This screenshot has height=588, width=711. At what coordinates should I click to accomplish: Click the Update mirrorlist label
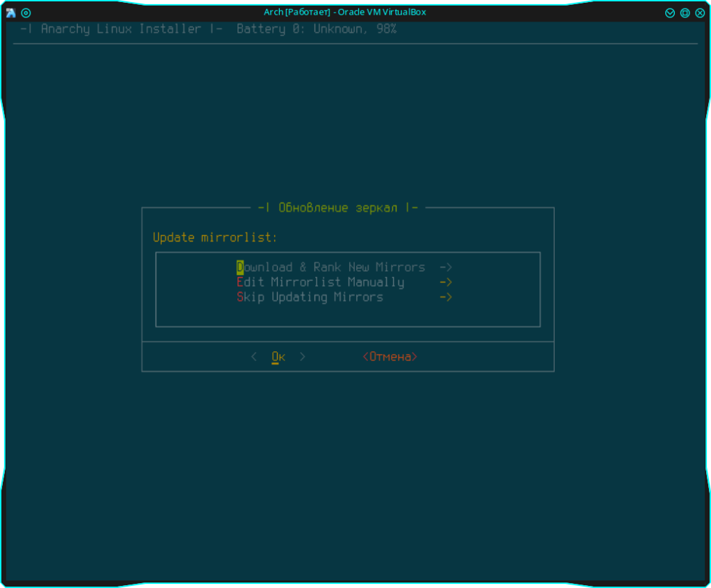click(215, 237)
